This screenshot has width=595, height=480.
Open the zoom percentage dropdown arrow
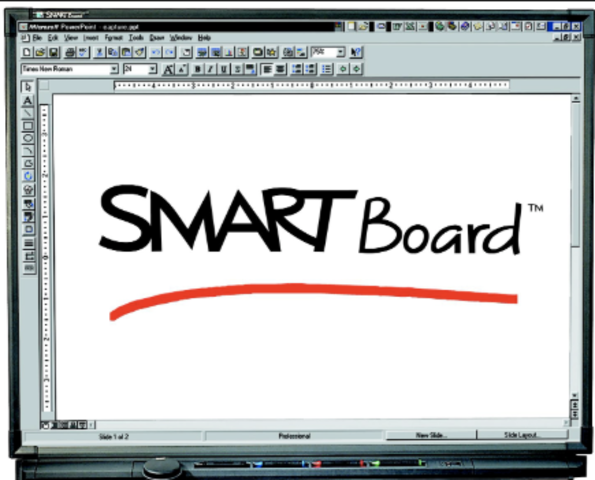(x=340, y=52)
